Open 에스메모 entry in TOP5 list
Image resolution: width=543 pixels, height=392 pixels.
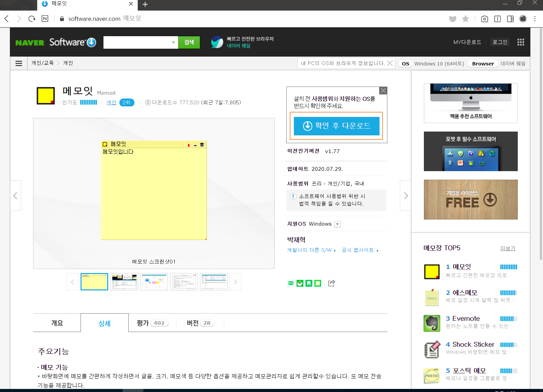(465, 293)
